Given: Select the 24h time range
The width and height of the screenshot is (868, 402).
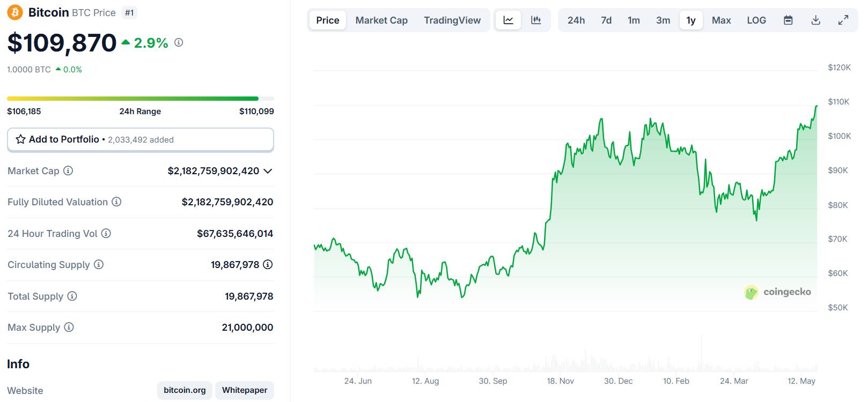Looking at the screenshot, I should tap(576, 20).
